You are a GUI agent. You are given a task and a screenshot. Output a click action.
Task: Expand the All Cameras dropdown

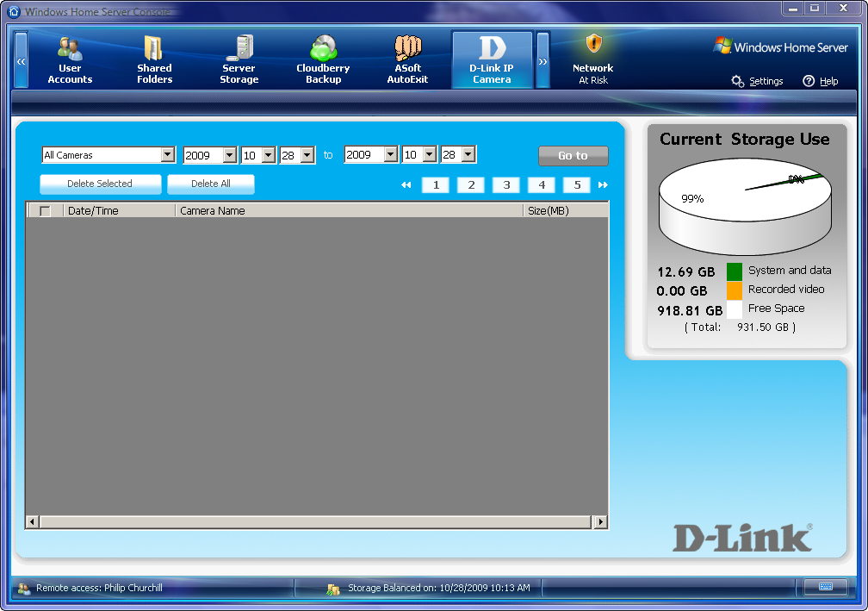click(168, 154)
